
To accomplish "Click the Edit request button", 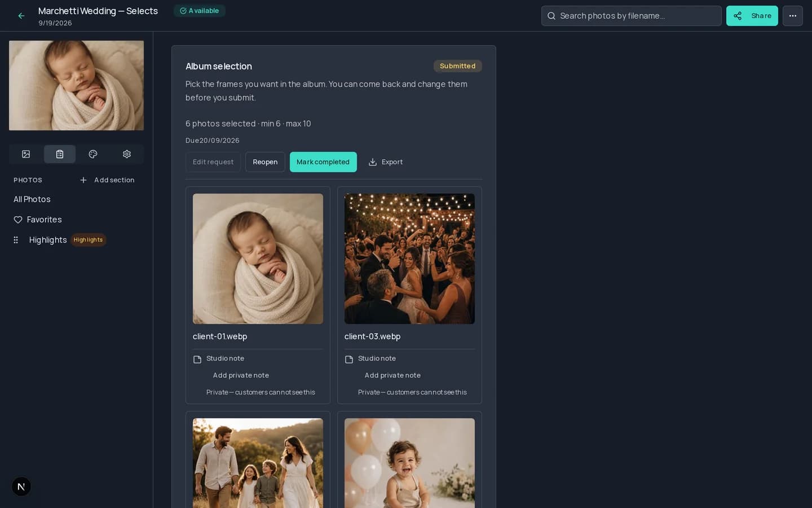I will tap(213, 162).
